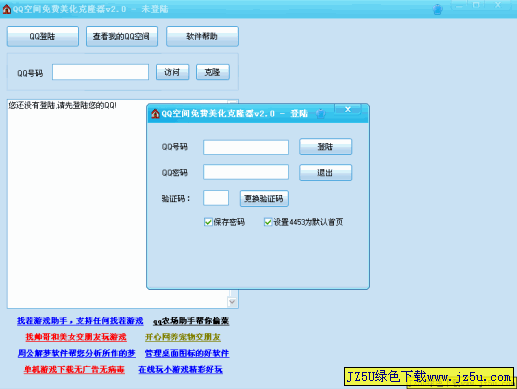517x389 pixels.
Task: Minimize the main window
Action: tap(460, 5)
